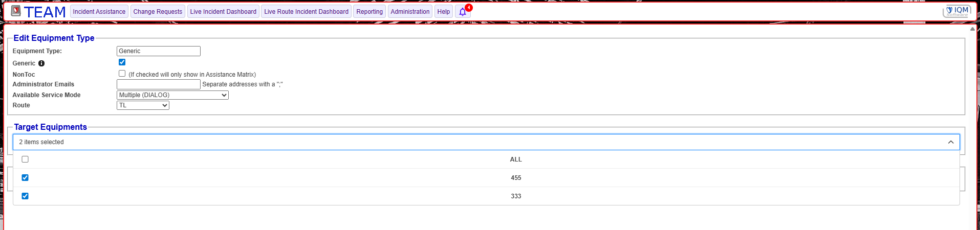Open the Reporting menu
The height and width of the screenshot is (230, 980).
point(369,12)
